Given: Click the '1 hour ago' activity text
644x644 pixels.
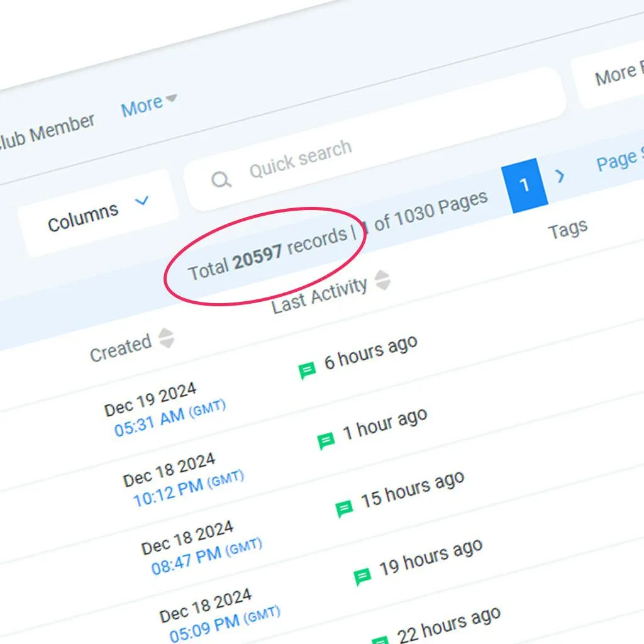Looking at the screenshot, I should [386, 423].
